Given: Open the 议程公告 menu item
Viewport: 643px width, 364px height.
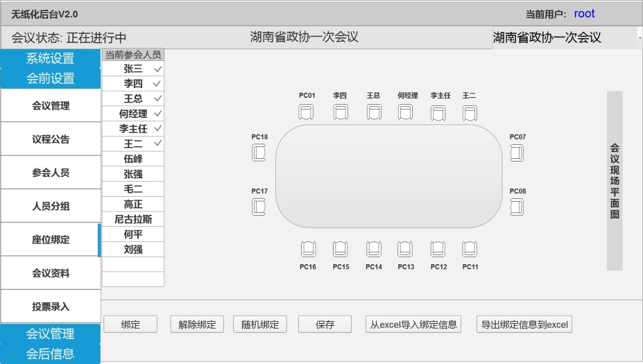Looking at the screenshot, I should click(x=51, y=139).
